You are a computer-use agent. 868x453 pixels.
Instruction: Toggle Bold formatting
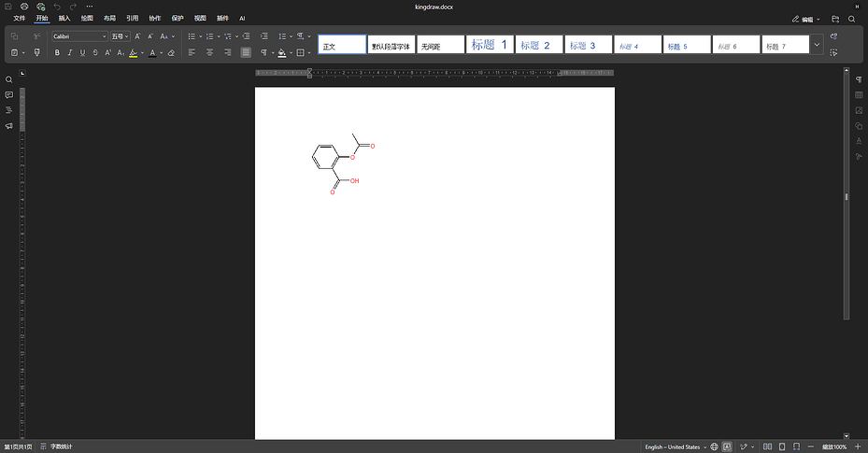click(57, 53)
